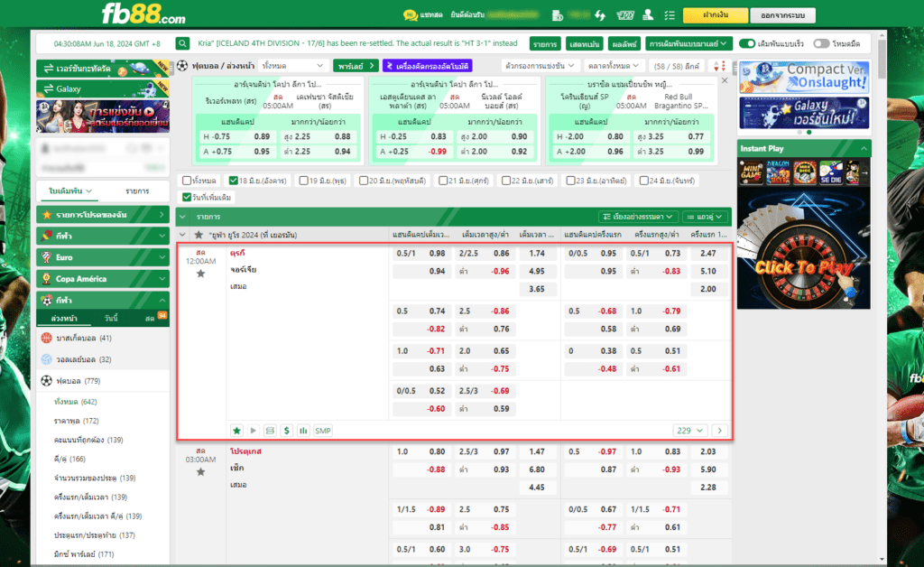Click the Euro trophy sidebar icon
This screenshot has width=924, height=567.
(x=47, y=257)
